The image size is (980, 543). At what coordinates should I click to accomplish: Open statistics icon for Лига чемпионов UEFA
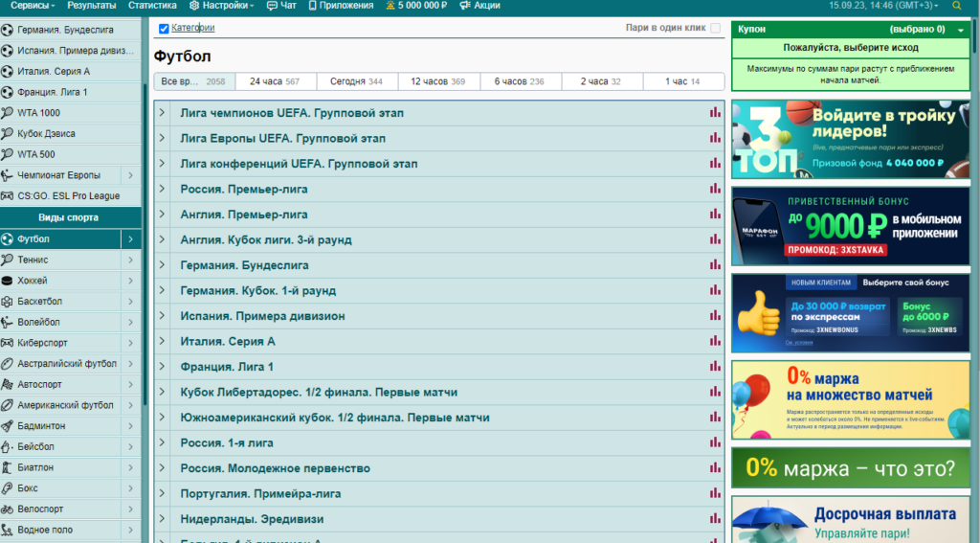point(715,113)
